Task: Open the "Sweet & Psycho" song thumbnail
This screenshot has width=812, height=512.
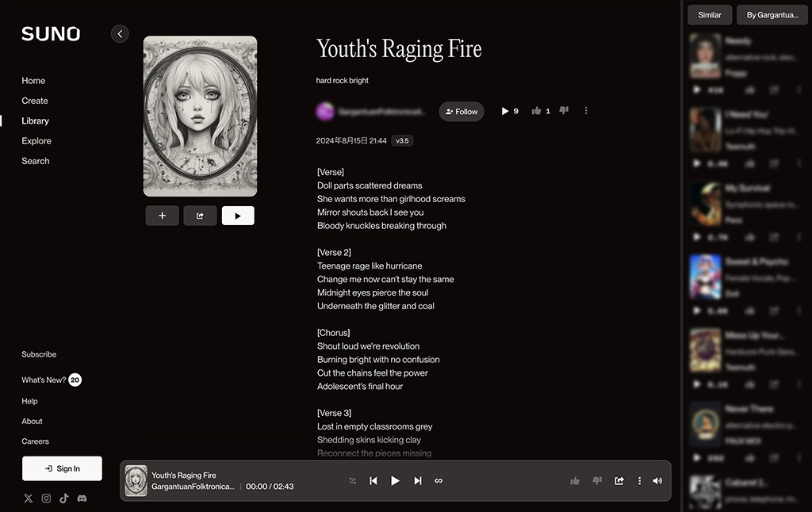Action: pos(705,277)
